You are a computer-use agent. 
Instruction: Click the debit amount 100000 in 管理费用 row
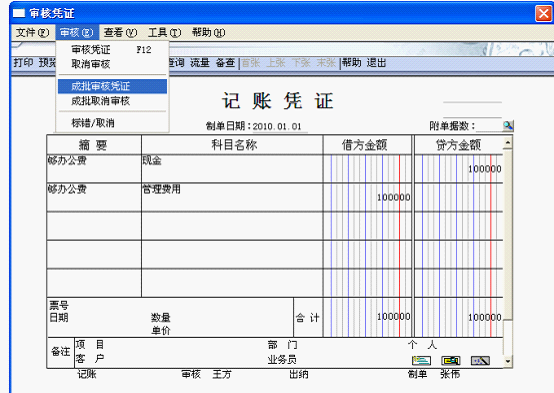(394, 198)
